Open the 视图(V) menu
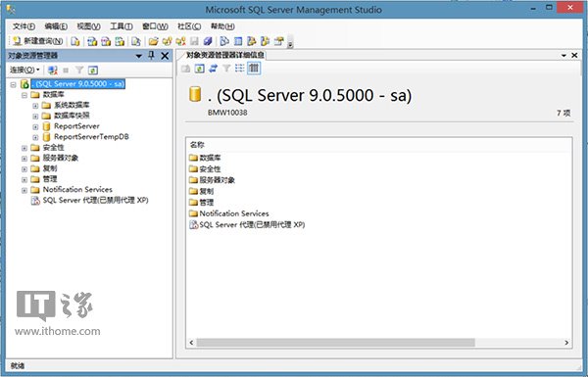588x377 pixels. pos(88,26)
